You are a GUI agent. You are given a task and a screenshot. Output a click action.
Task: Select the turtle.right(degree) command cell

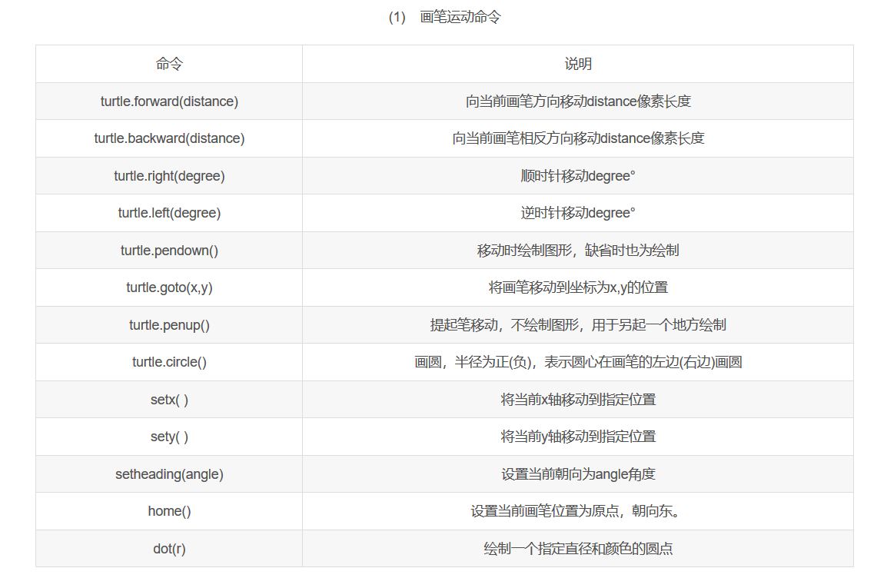click(x=169, y=176)
